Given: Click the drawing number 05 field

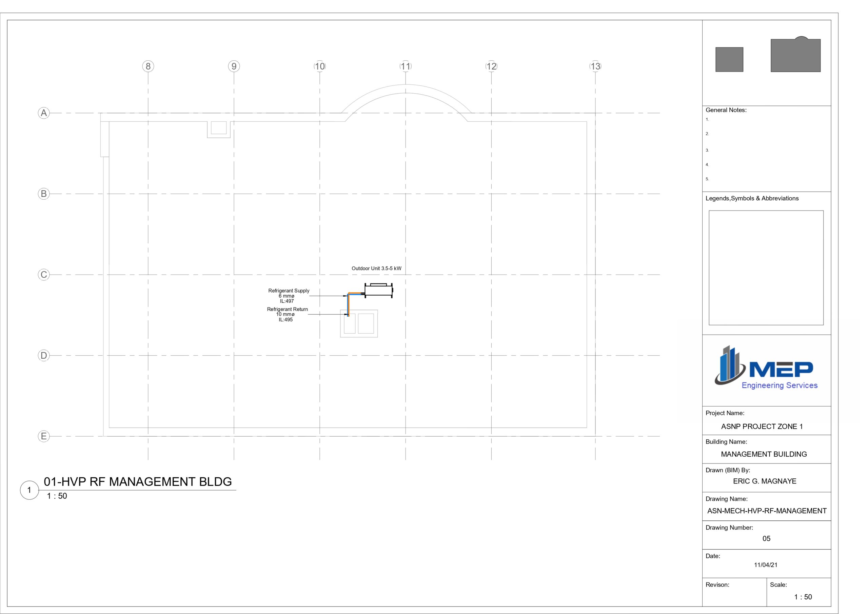Looking at the screenshot, I should (x=766, y=538).
